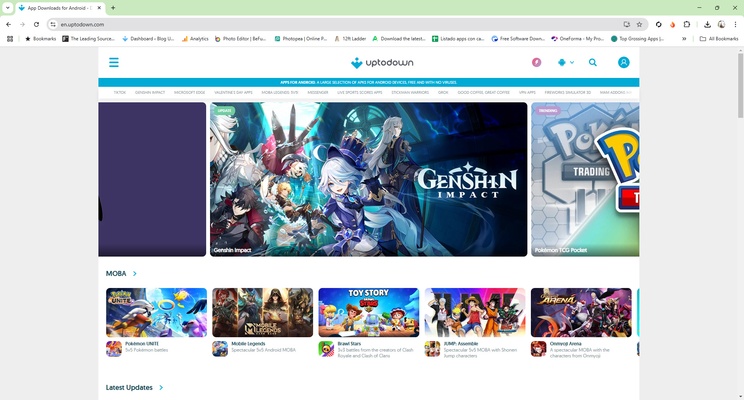Screen dimensions: 744x400
Task: Click the Mobile Legends app icon
Action: tap(220, 349)
